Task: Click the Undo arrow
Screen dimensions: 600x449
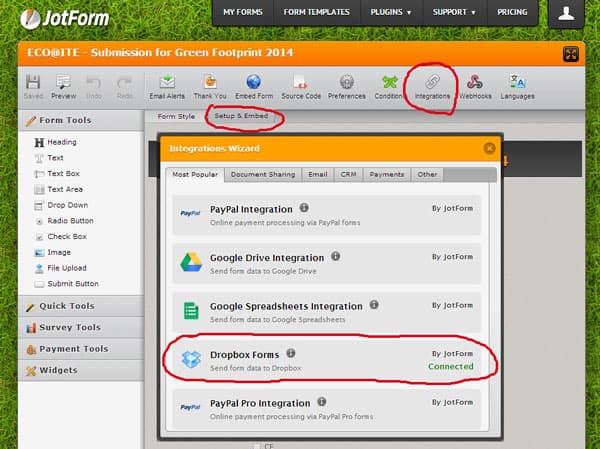Action: pyautogui.click(x=94, y=87)
